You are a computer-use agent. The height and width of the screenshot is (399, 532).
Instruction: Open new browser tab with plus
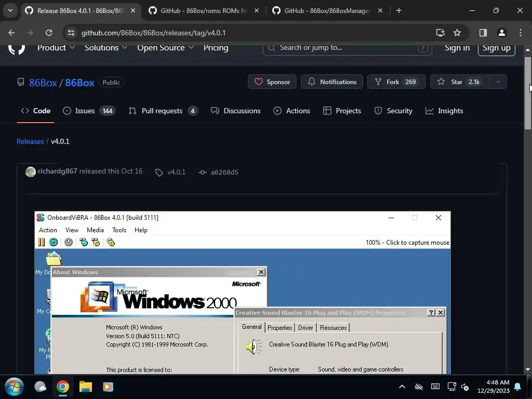[399, 11]
